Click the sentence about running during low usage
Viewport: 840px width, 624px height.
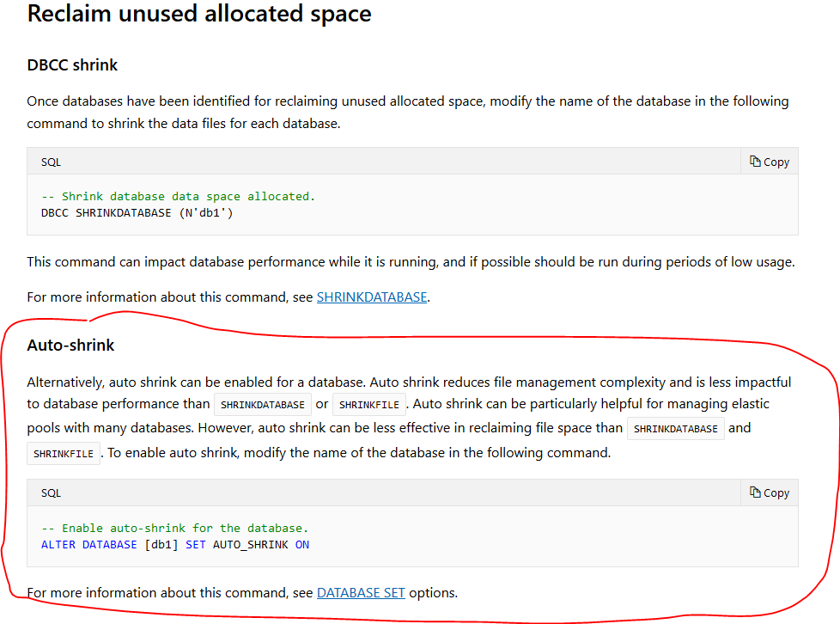click(x=411, y=262)
